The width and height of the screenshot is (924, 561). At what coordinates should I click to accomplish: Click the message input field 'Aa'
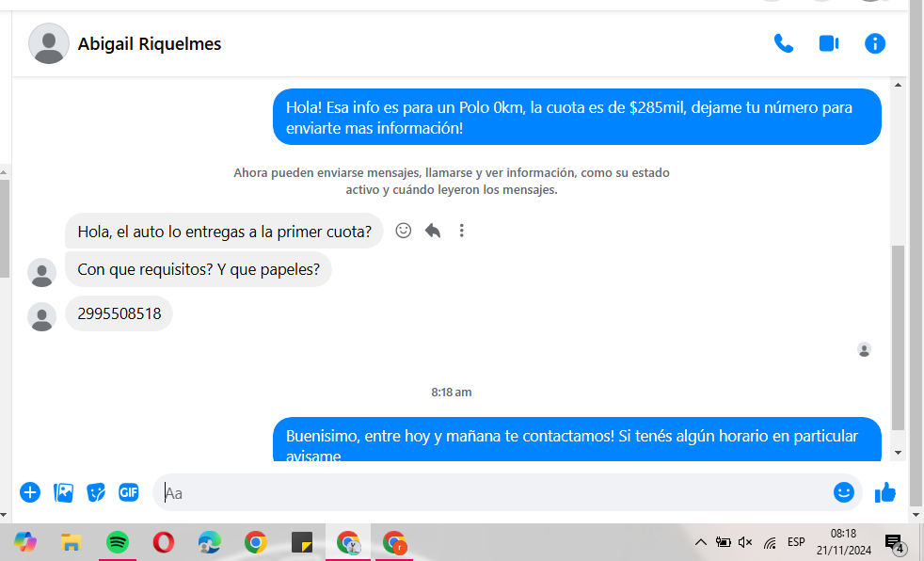click(489, 492)
